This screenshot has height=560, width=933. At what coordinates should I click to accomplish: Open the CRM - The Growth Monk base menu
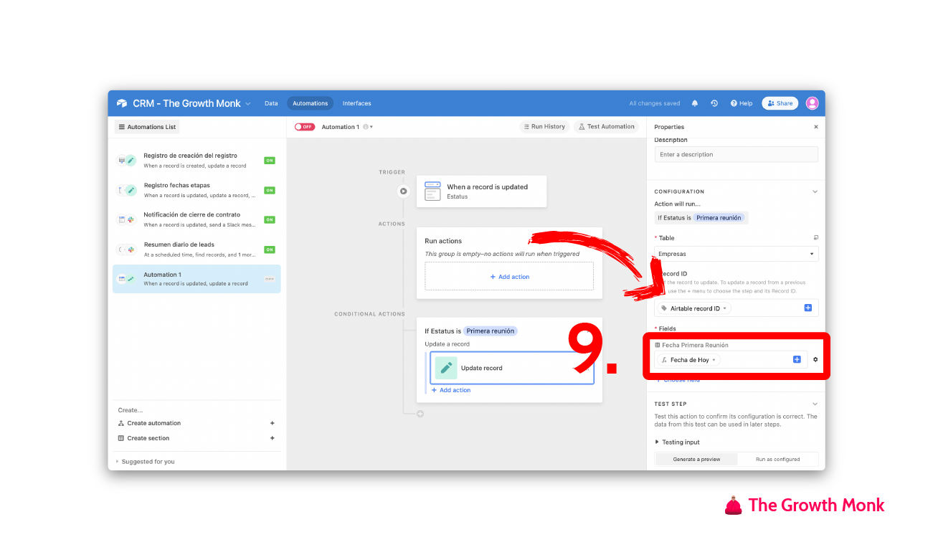click(191, 103)
